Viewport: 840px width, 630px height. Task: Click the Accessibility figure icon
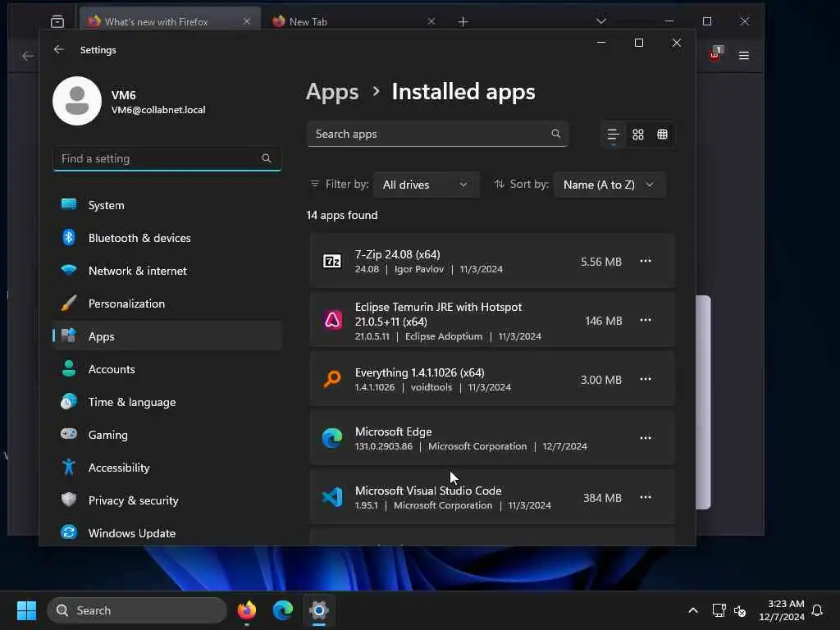point(69,467)
